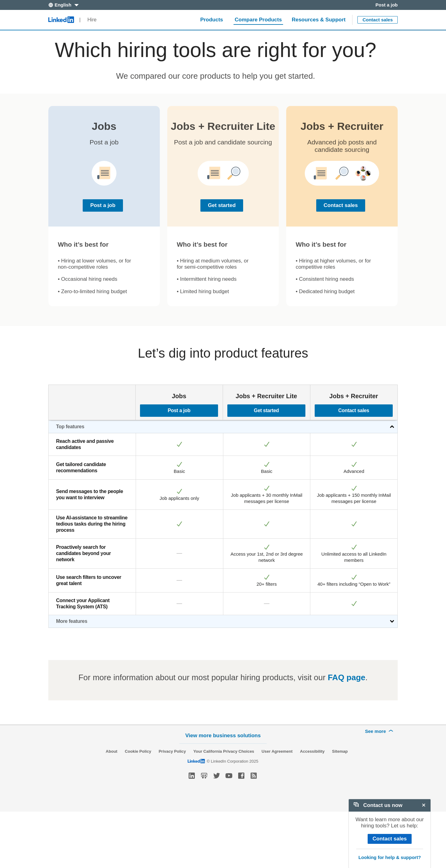The height and width of the screenshot is (868, 446).
Task: Close the Contact us now popup
Action: [423, 805]
